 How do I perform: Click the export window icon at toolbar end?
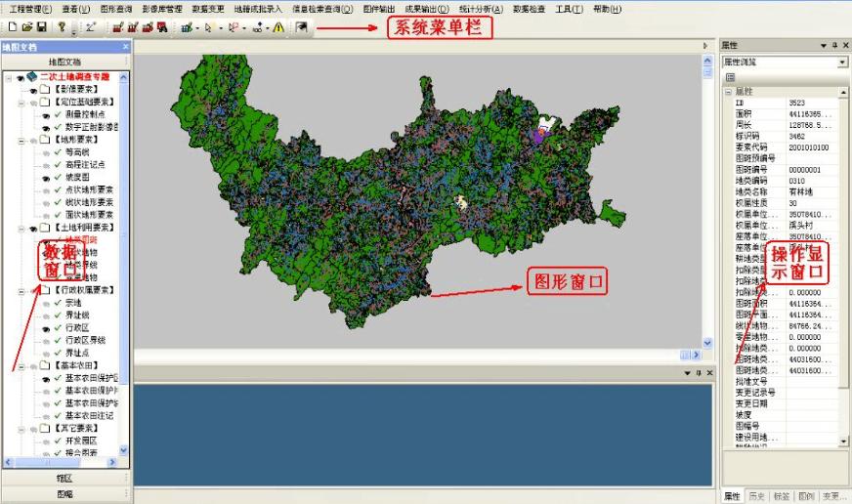tap(302, 27)
